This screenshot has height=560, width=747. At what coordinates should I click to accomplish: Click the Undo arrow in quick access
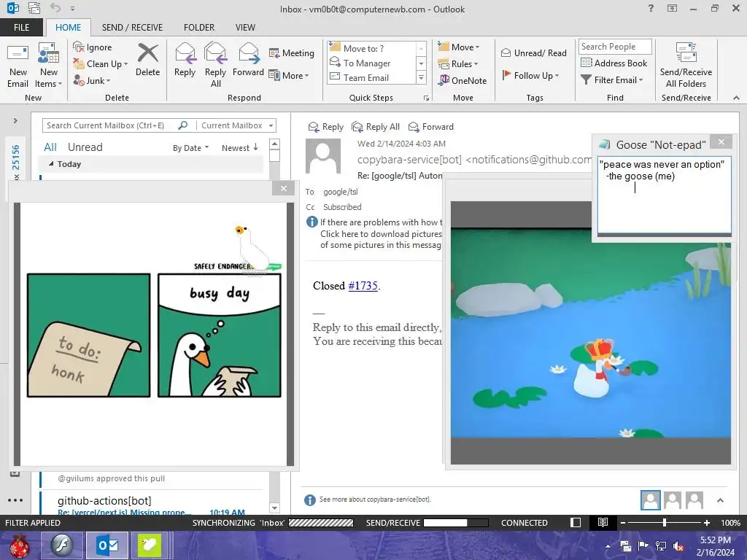55,8
